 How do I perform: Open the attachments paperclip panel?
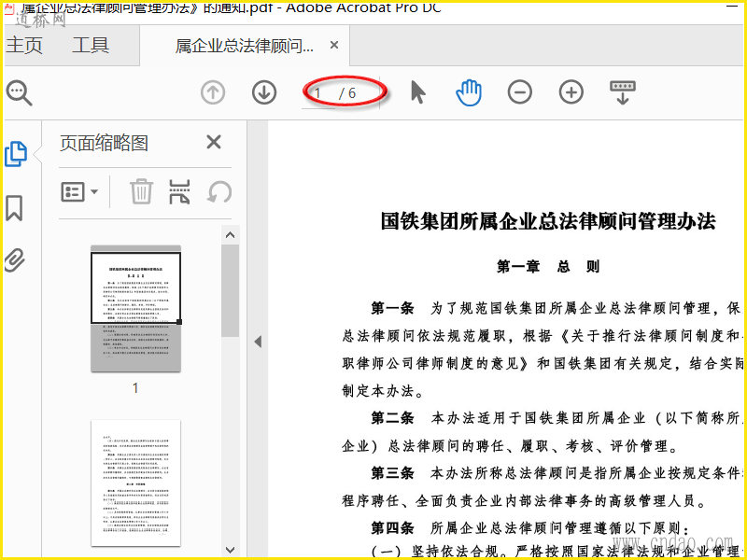[x=15, y=260]
